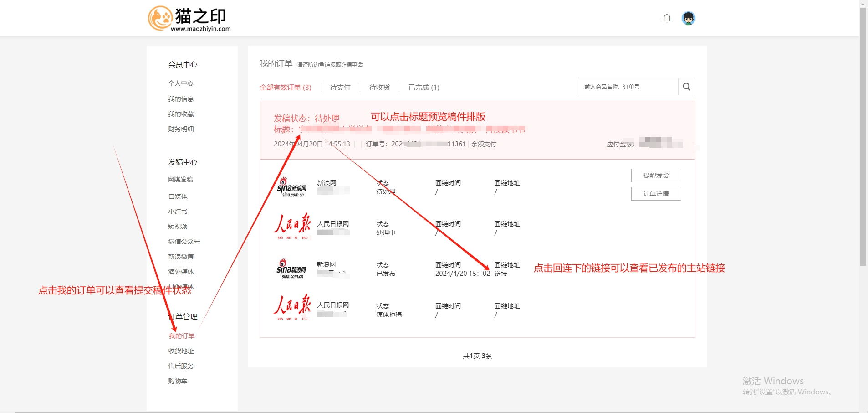This screenshot has height=413, width=868.
Task: Go to 微信公众号 in the sidebar
Action: [x=184, y=242]
